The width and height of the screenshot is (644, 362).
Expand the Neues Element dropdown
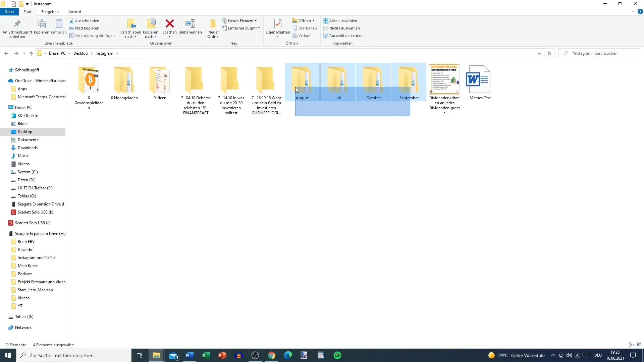[x=255, y=21]
